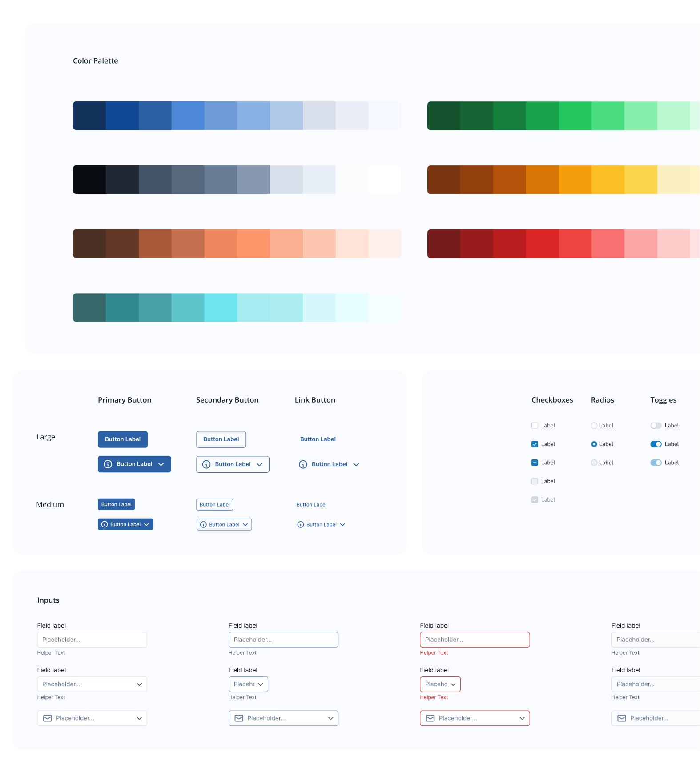The image size is (700, 777).
Task: Click the Color Palette heading
Action: pos(96,61)
